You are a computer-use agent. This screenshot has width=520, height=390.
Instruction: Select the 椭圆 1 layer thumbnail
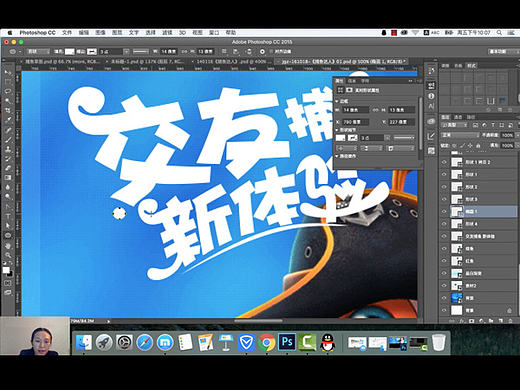point(456,211)
